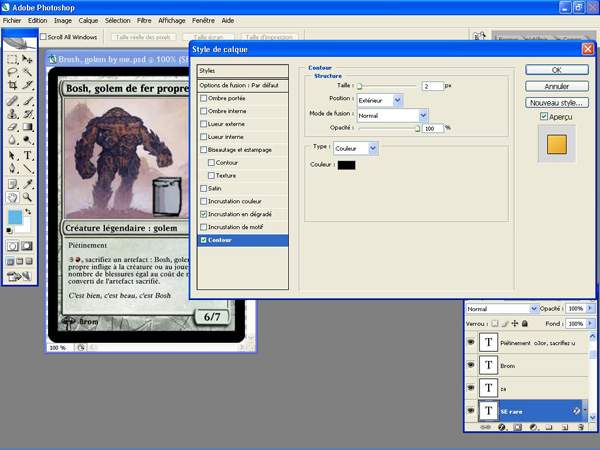The width and height of the screenshot is (600, 450).
Task: Hide the Brom text layer
Action: 471,365
